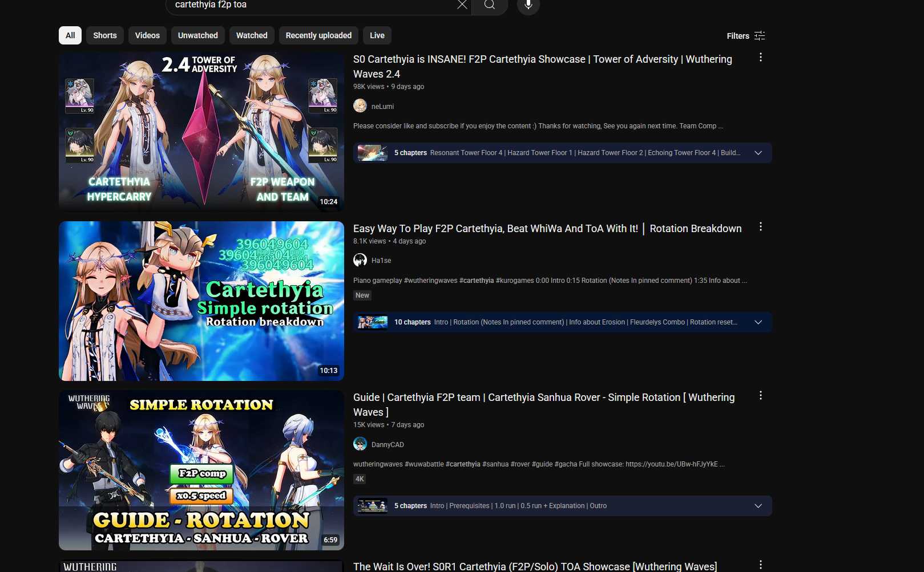
Task: Open Guide Cartethyia F2P team video title
Action: click(x=544, y=405)
